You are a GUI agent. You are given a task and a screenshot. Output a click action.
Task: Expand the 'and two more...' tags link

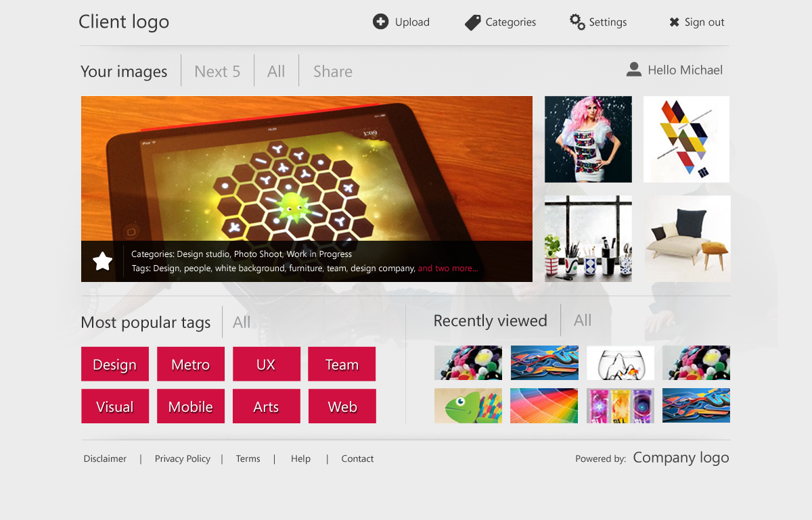click(x=447, y=268)
